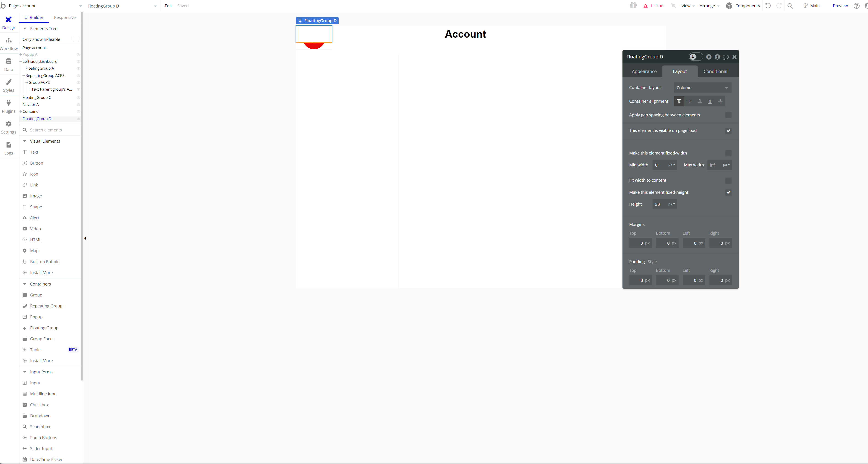Open the info icon in FloatingGroup D panel
The width and height of the screenshot is (868, 464).
(717, 57)
